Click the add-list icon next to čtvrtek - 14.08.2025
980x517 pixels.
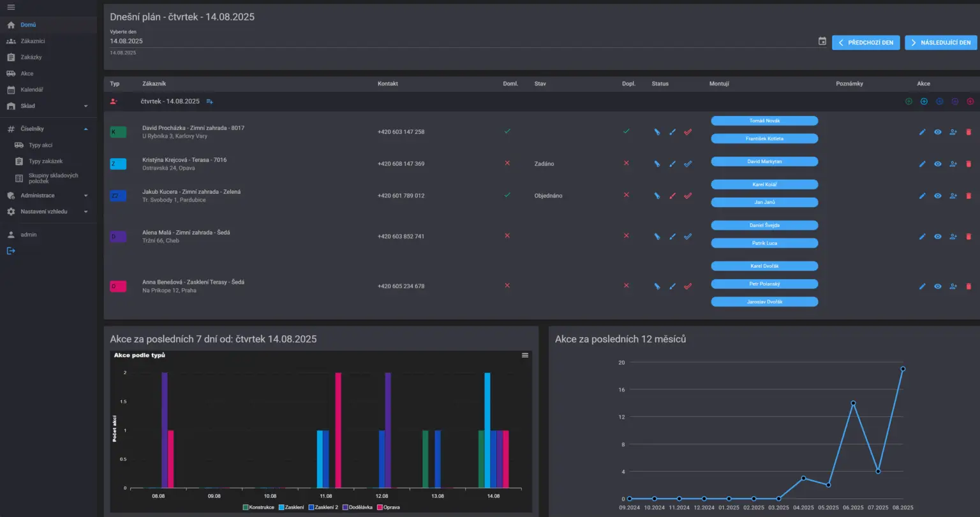pyautogui.click(x=209, y=101)
